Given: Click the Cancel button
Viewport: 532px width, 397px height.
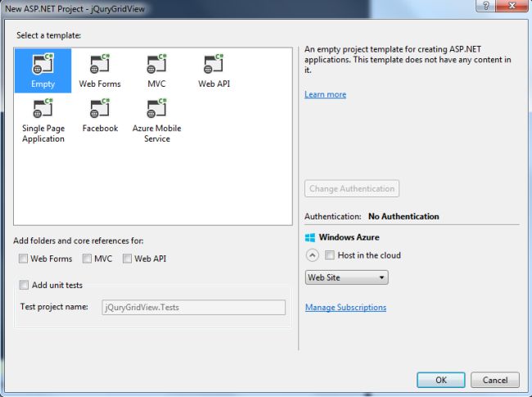Looking at the screenshot, I should pos(495,380).
